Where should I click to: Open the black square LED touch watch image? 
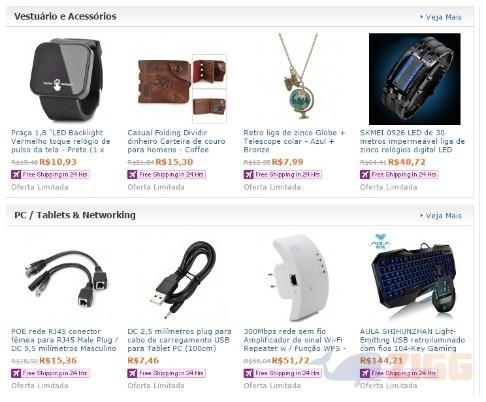coord(66,79)
